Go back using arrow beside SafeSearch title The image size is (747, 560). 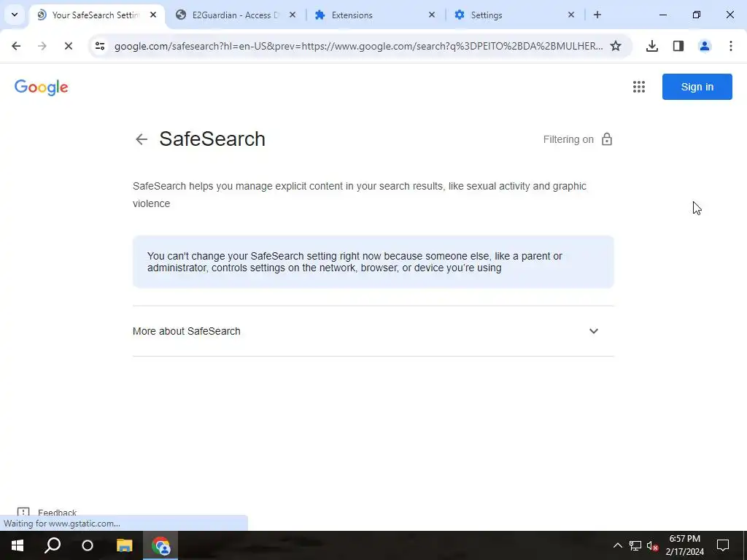click(142, 139)
